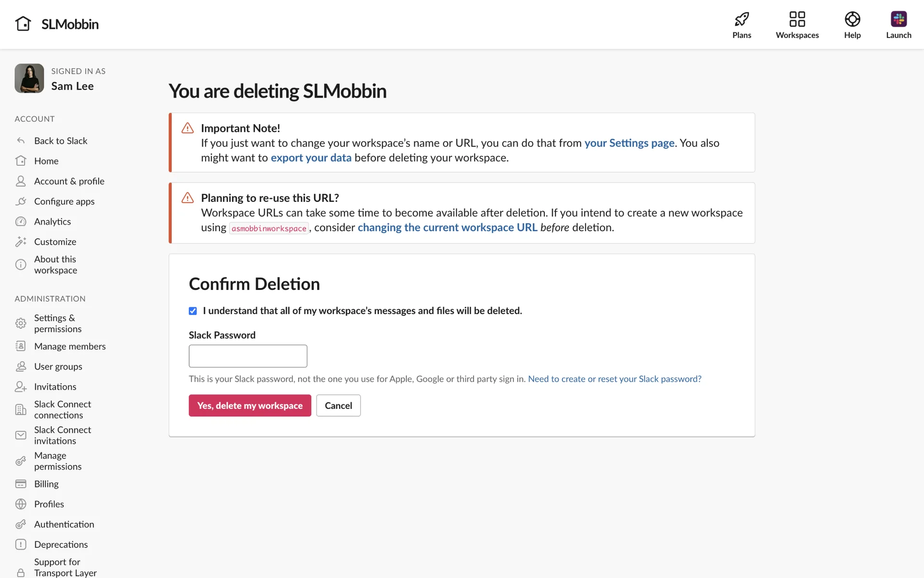Open the your Settings page link
This screenshot has width=924, height=578.
629,143
